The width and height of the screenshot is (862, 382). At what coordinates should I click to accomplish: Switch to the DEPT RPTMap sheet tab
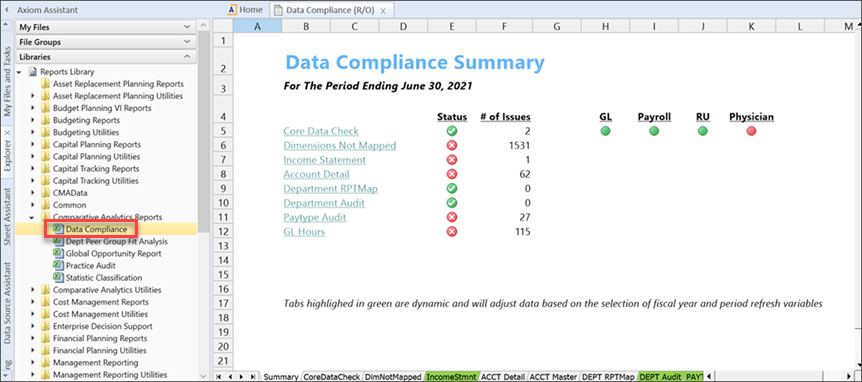tap(609, 377)
